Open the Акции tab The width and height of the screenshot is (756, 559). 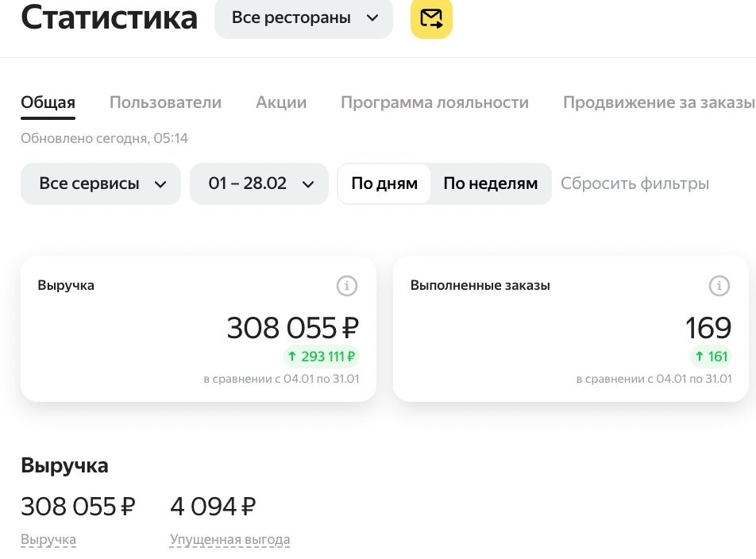click(x=280, y=102)
